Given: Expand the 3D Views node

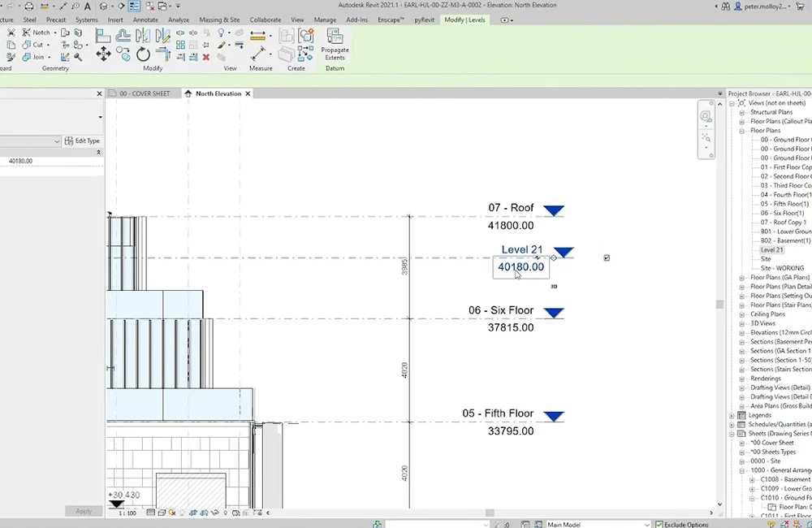Looking at the screenshot, I should tap(741, 324).
